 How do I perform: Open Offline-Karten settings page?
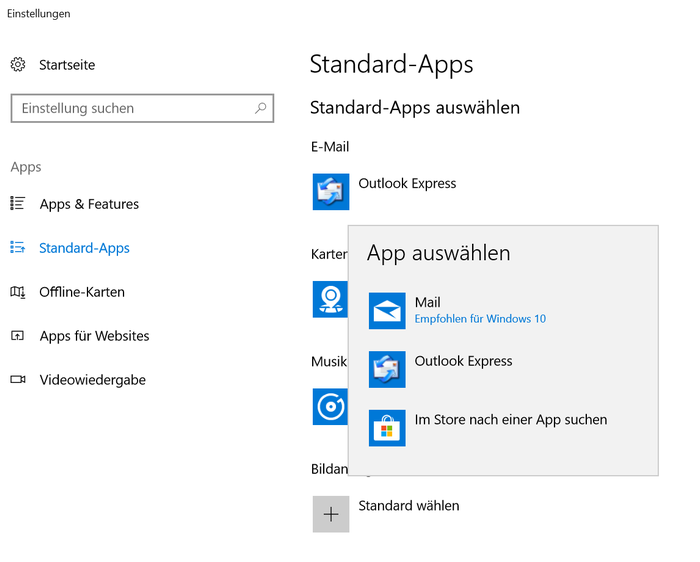(x=82, y=292)
